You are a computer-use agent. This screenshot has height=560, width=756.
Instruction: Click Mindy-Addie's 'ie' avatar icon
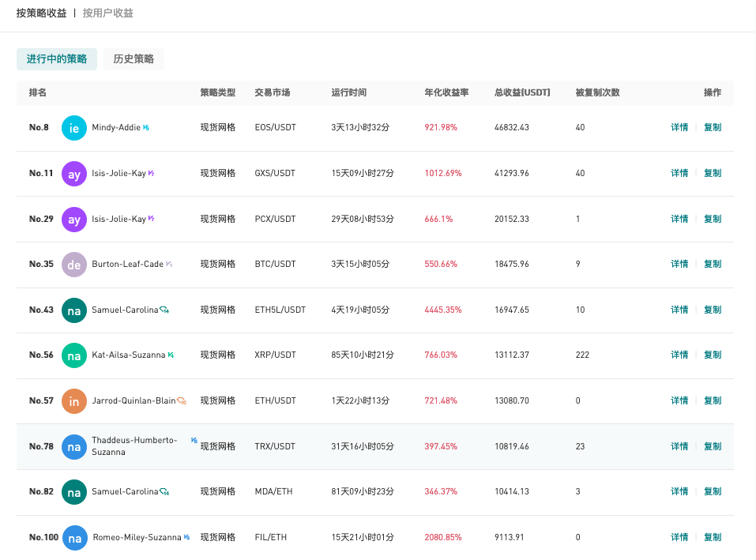click(x=73, y=128)
